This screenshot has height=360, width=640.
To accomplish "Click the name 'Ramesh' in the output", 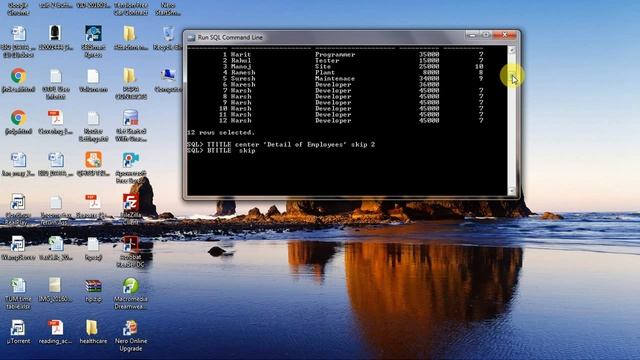I will (x=243, y=72).
